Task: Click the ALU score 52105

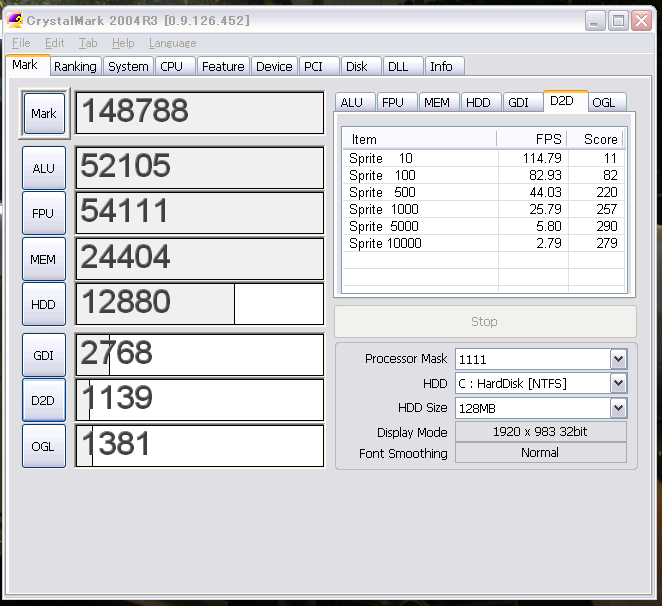Action: tap(200, 168)
